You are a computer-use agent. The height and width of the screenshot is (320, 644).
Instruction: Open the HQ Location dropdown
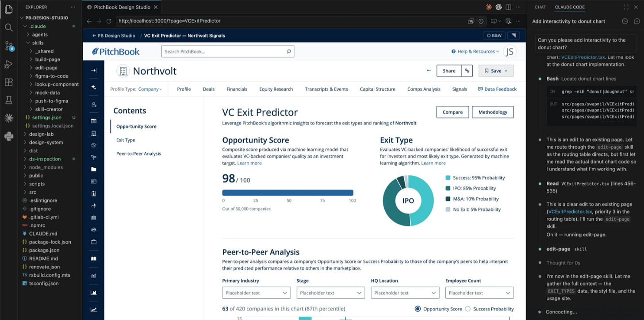pos(405,293)
